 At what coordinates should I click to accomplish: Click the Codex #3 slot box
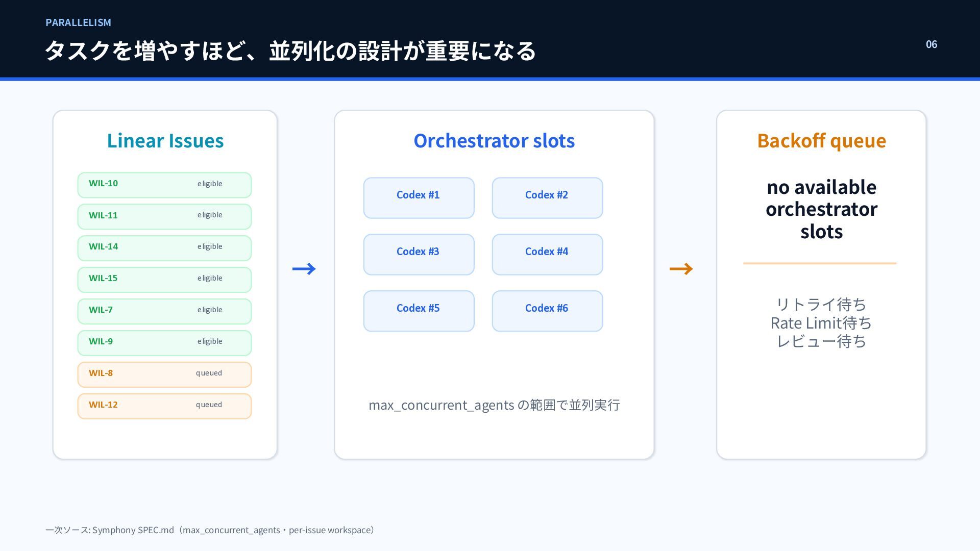419,255
